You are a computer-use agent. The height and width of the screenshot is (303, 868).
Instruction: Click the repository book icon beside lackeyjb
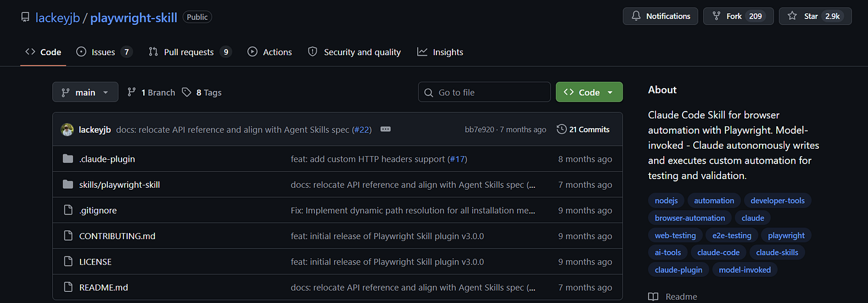[x=25, y=17]
